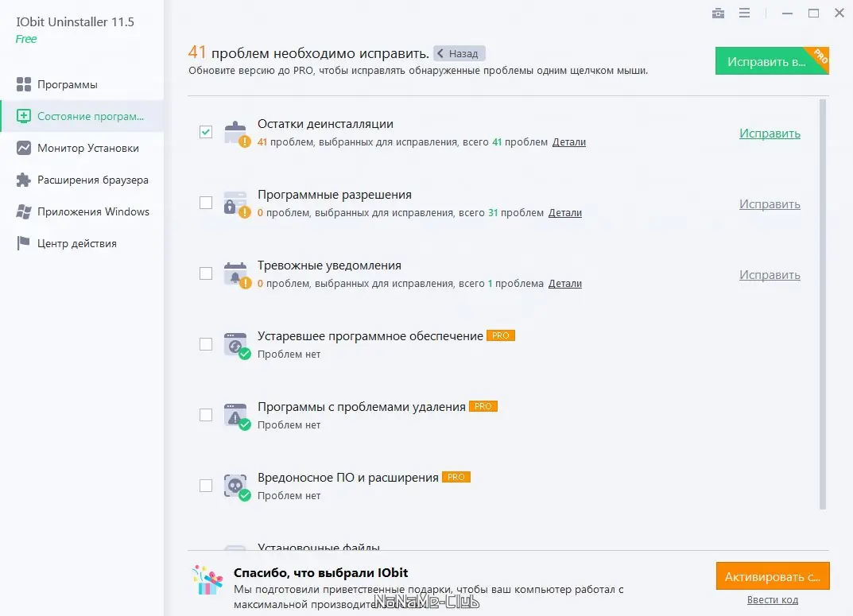Screen dimensions: 853x616
Task: Check the Вредоносное ПО и расширения checkbox
Action: pyautogui.click(x=206, y=486)
